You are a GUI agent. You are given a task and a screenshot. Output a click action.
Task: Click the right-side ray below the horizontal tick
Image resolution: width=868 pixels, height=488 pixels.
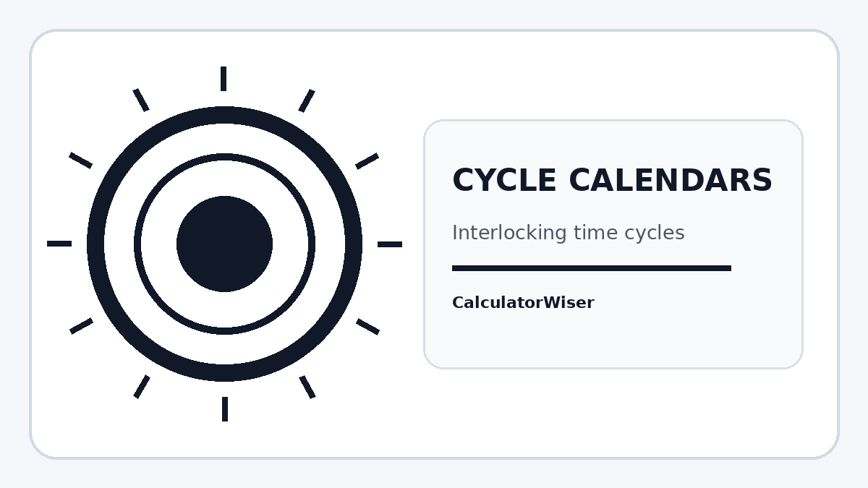tap(367, 327)
